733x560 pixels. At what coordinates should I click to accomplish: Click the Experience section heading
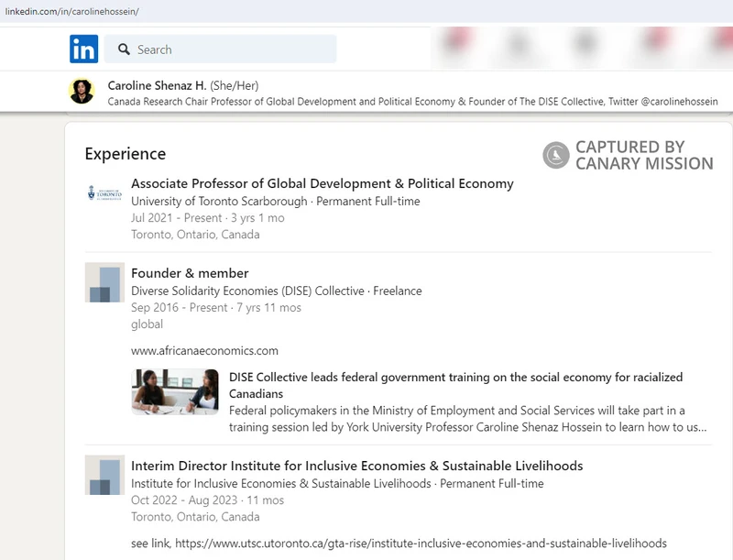[126, 154]
